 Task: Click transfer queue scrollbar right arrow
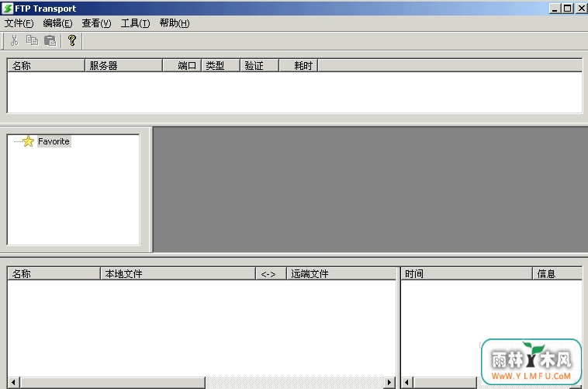pos(389,383)
